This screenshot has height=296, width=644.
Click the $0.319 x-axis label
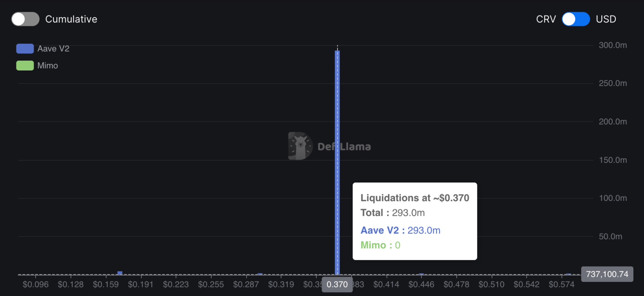281,284
